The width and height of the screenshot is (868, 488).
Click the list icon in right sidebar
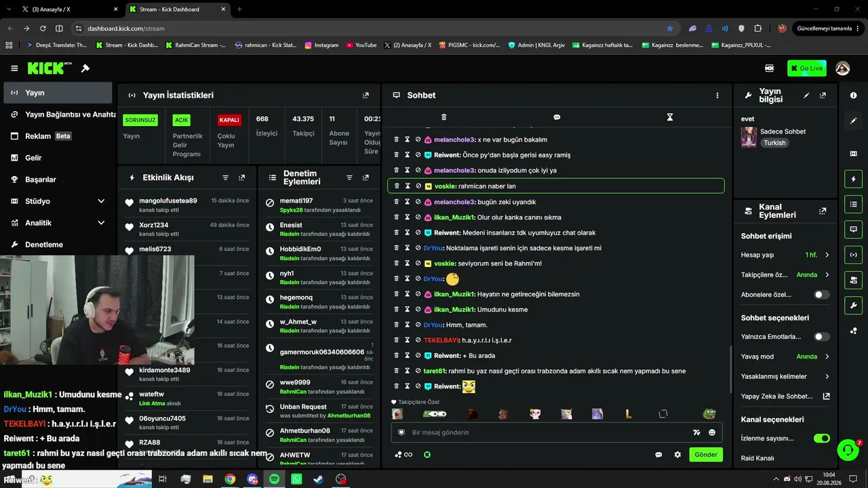[853, 204]
